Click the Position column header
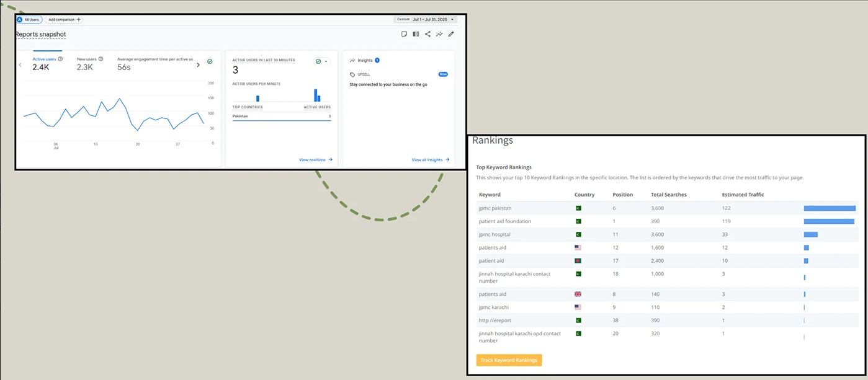The height and width of the screenshot is (380, 868). (623, 195)
